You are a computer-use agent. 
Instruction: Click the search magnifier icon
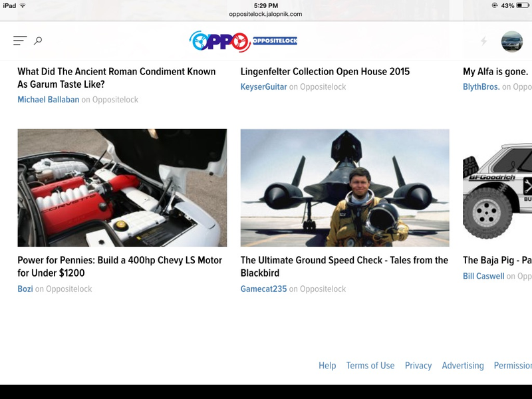pyautogui.click(x=38, y=41)
